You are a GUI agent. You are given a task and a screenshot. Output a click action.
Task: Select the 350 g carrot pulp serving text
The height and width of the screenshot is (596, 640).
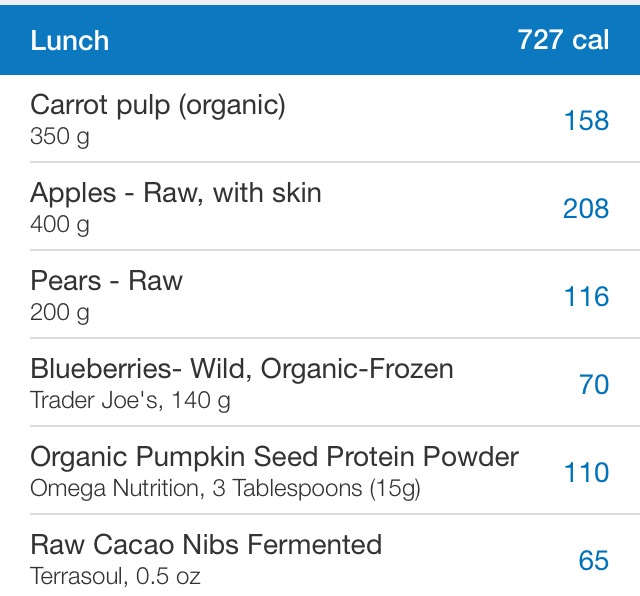click(x=60, y=137)
